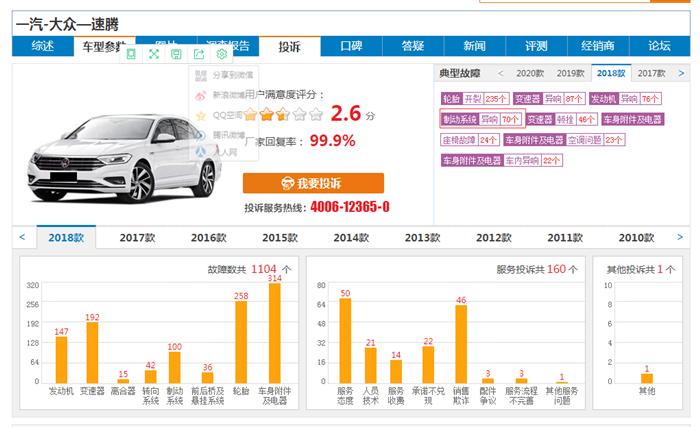The height and width of the screenshot is (427, 700).
Task: Select 2014款 year tab
Action: 351,238
